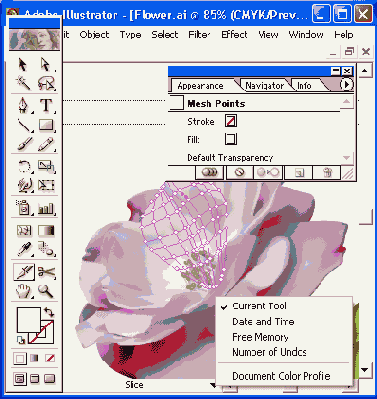Choose the Eyedropper tool

[24, 249]
